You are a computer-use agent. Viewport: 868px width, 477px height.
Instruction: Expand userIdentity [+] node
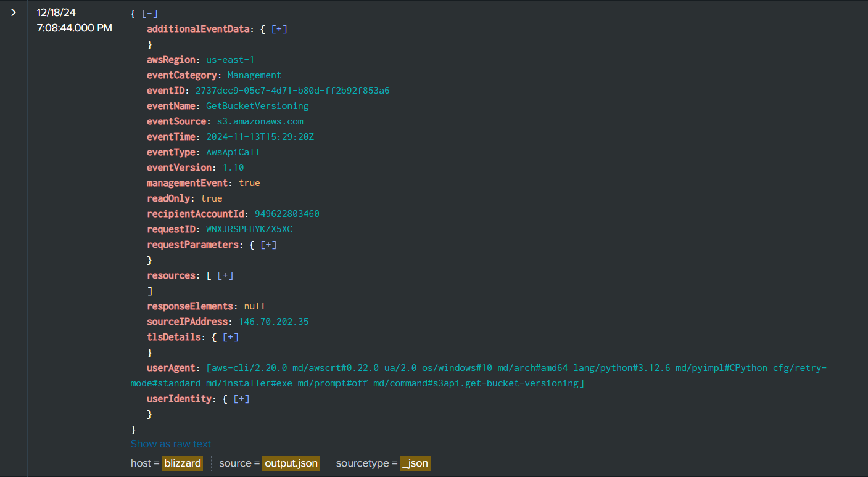241,399
